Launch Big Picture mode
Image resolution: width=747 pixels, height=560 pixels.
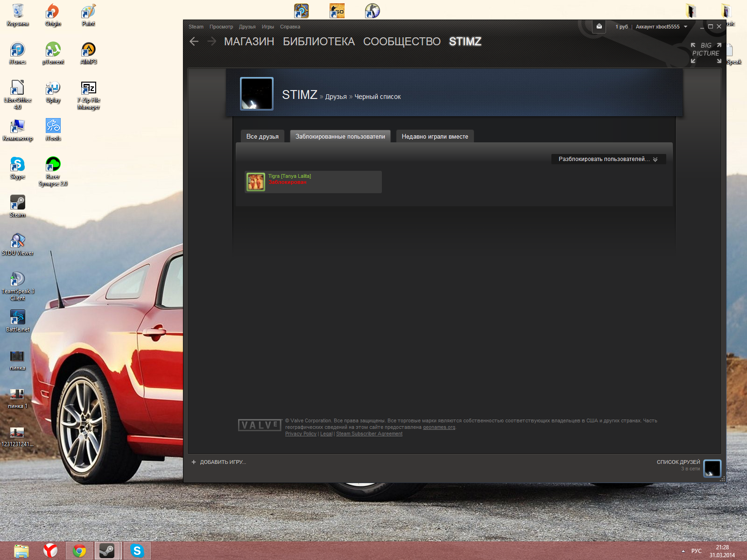(706, 53)
